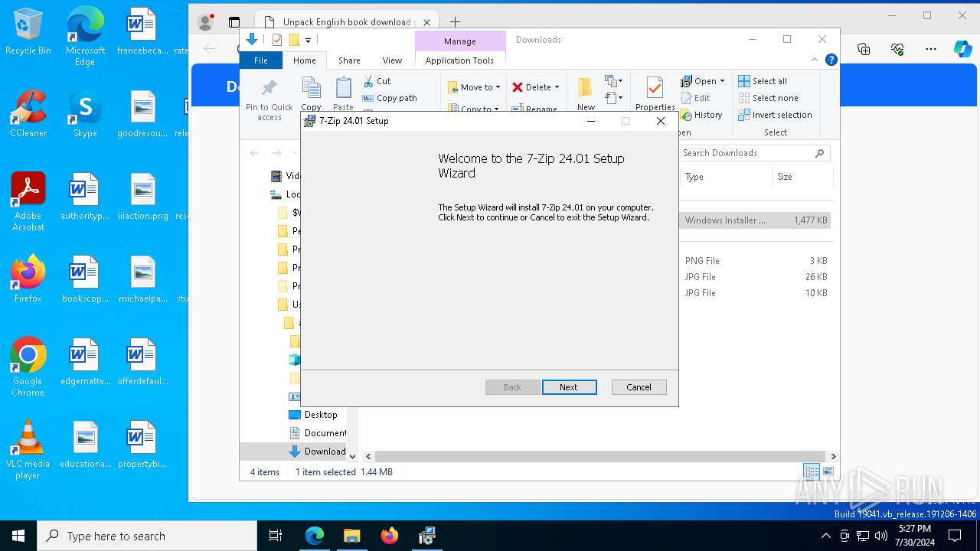This screenshot has width=980, height=551.
Task: Open Adobe Acrobat desktop shortcut
Action: 28,202
